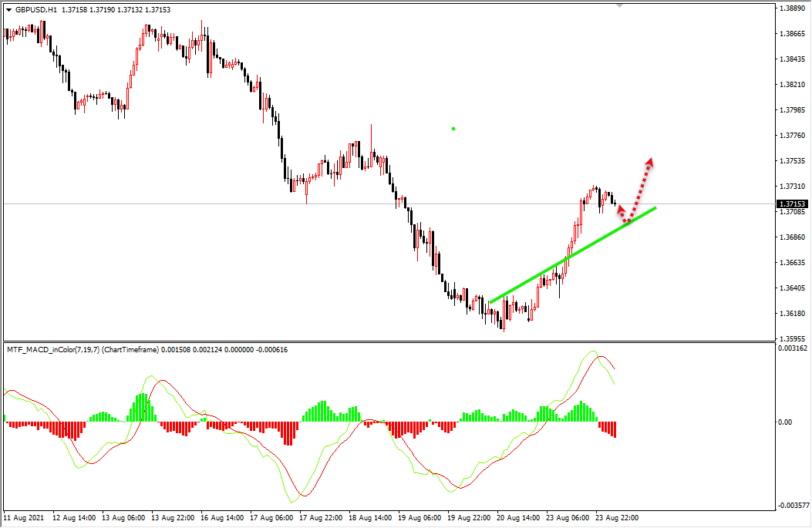Screen dimensions: 812x528
Task: Click the 1.36180 price axis label
Action: click(793, 313)
